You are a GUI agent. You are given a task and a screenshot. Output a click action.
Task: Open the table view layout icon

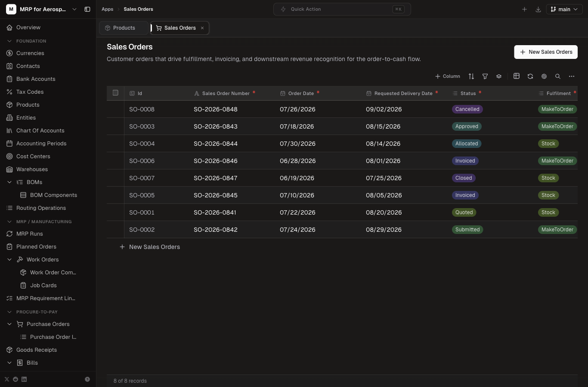tap(517, 76)
